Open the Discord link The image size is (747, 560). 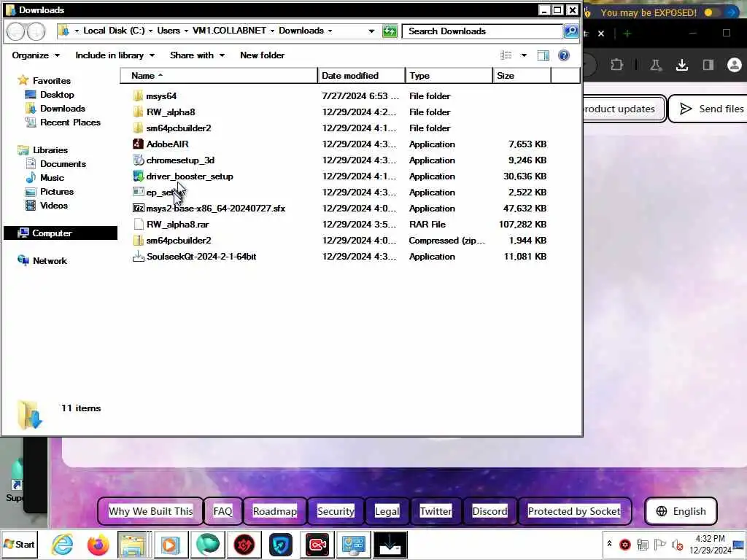pyautogui.click(x=489, y=511)
